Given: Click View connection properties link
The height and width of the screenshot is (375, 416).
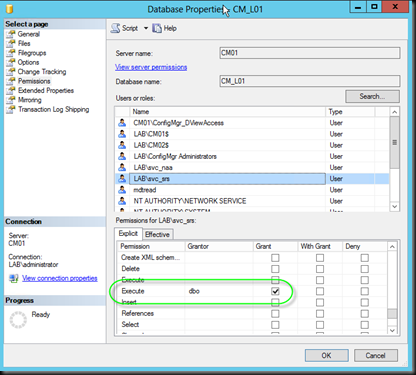Looking at the screenshot, I should (60, 278).
